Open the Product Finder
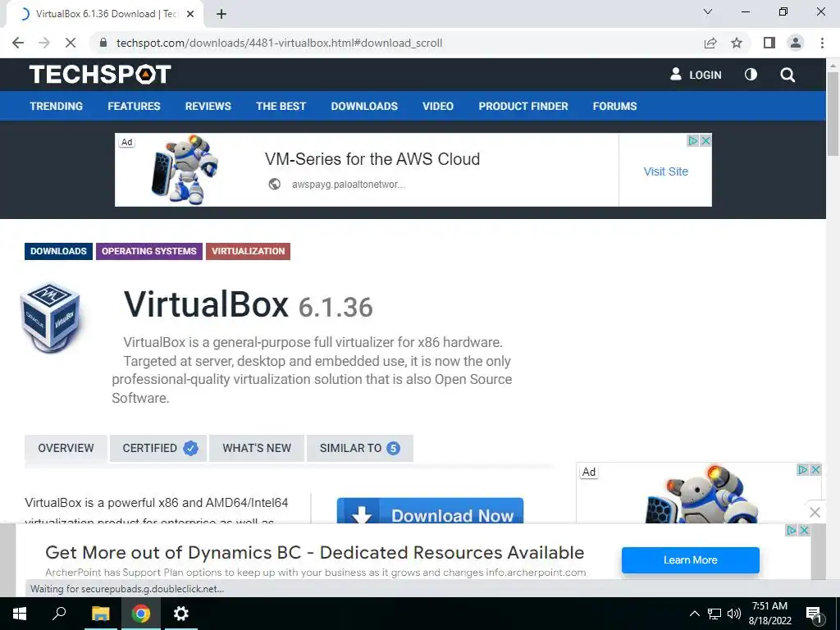The height and width of the screenshot is (630, 840). [523, 106]
